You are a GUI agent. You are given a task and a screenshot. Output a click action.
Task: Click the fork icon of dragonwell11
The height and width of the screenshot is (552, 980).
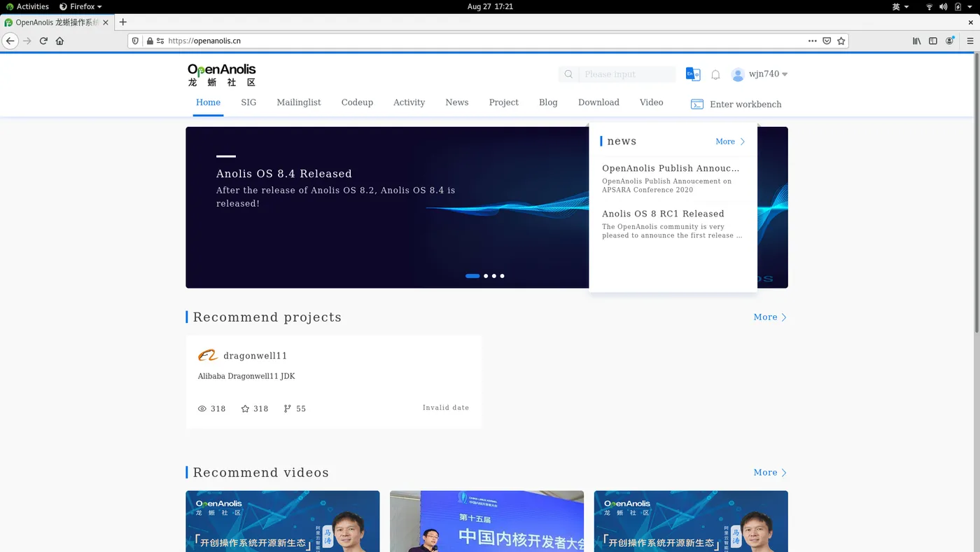(x=287, y=408)
